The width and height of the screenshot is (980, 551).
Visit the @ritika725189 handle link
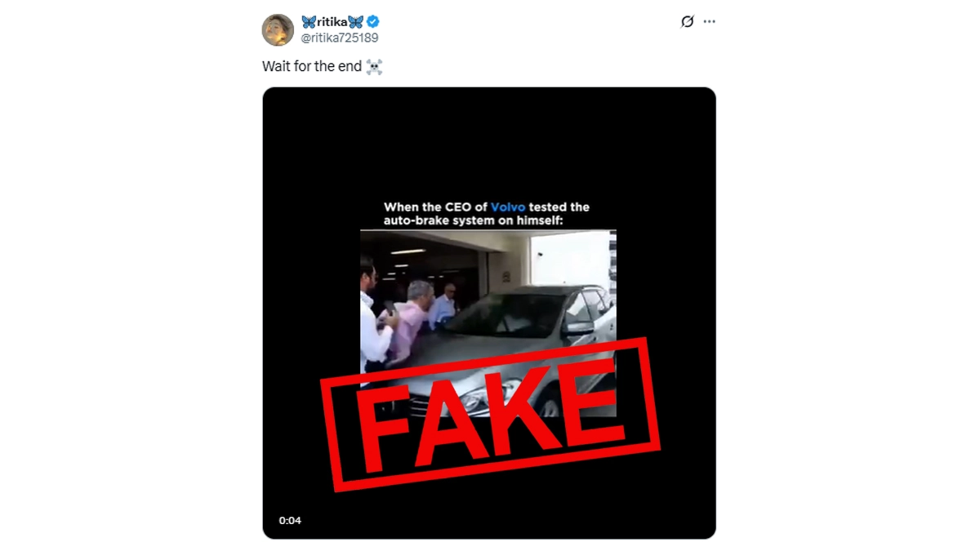pyautogui.click(x=340, y=38)
